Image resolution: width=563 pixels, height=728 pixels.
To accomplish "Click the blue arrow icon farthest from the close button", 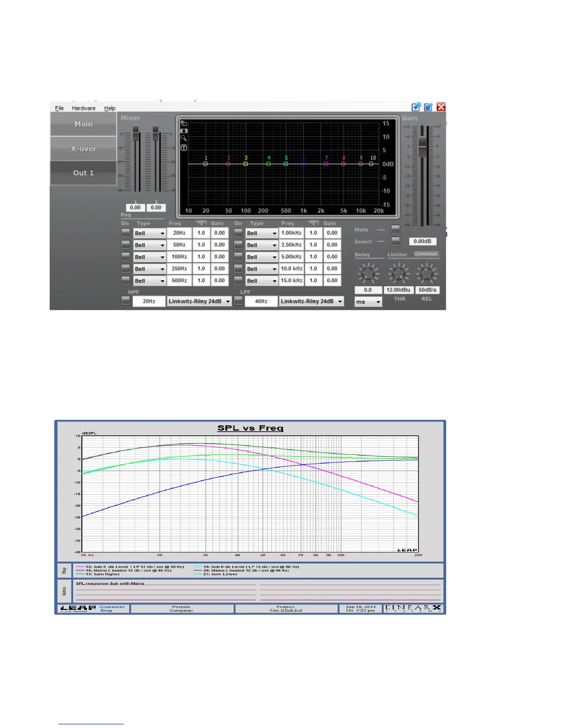I will (416, 107).
